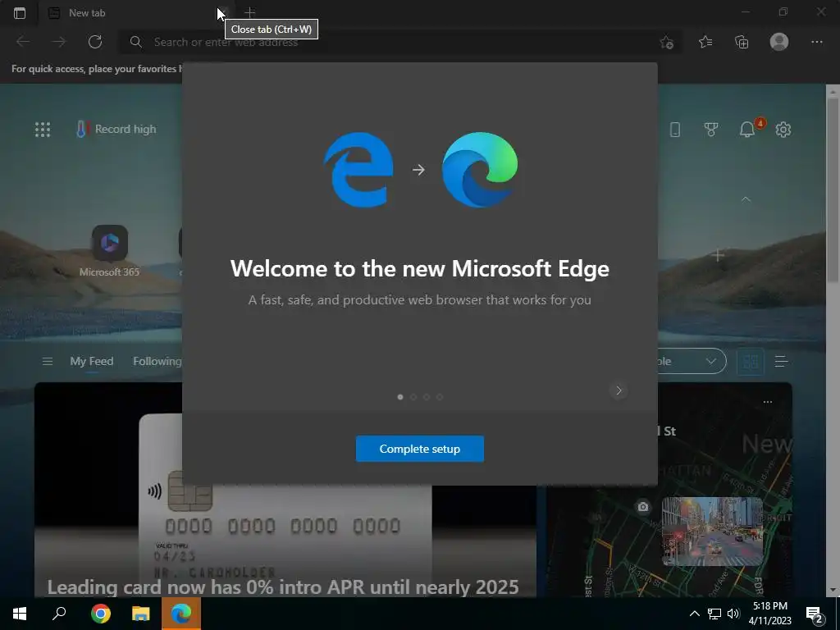Image resolution: width=840 pixels, height=630 pixels.
Task: Click Complete setup button
Action: [x=419, y=449]
